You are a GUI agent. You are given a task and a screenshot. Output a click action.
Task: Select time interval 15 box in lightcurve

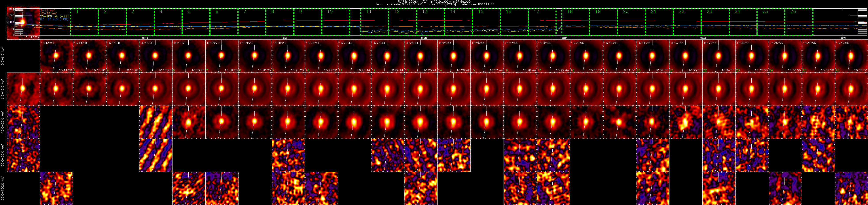486,22
